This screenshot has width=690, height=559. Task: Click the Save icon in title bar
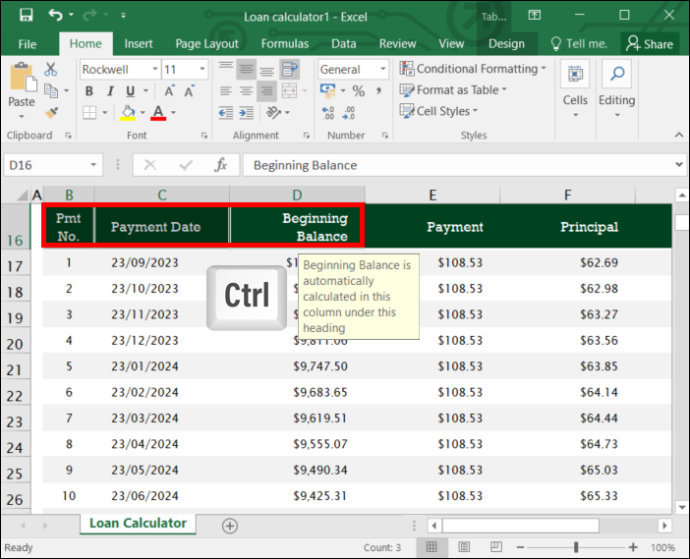pos(26,15)
